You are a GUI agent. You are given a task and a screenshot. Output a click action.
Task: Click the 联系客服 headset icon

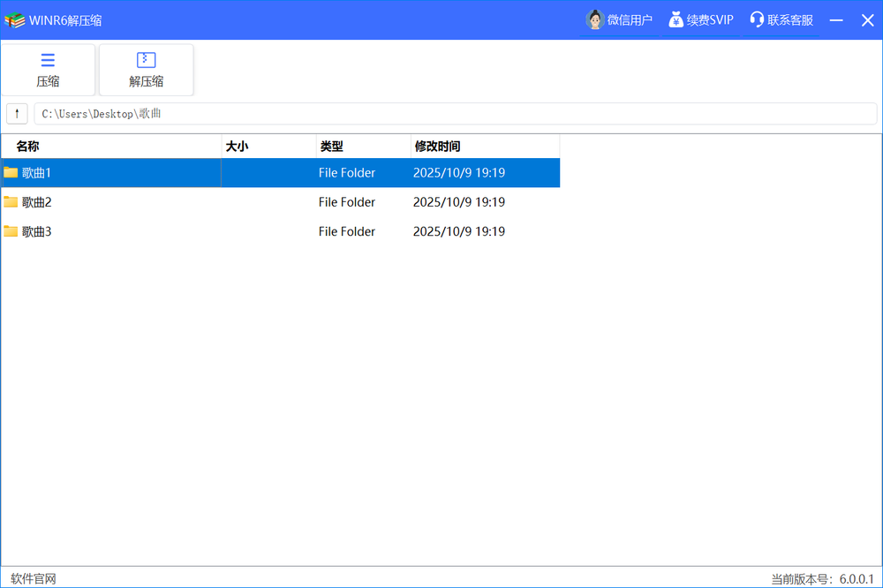point(757,19)
